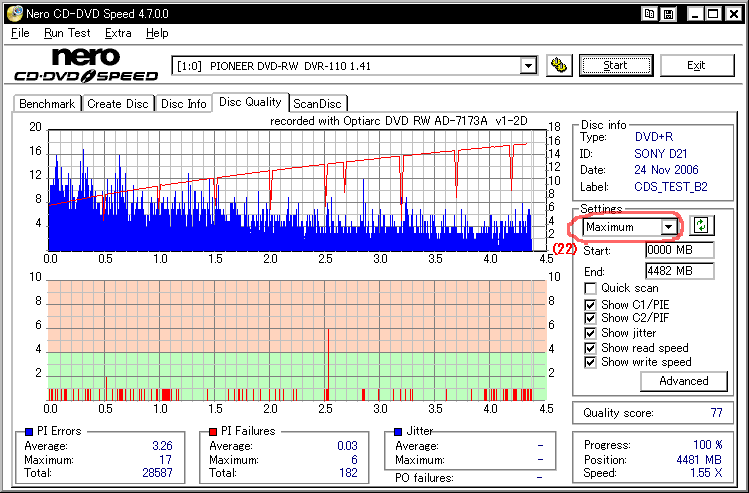This screenshot has height=493, width=749.
Task: Click the Position value 4481 MB
Action: pyautogui.click(x=699, y=460)
